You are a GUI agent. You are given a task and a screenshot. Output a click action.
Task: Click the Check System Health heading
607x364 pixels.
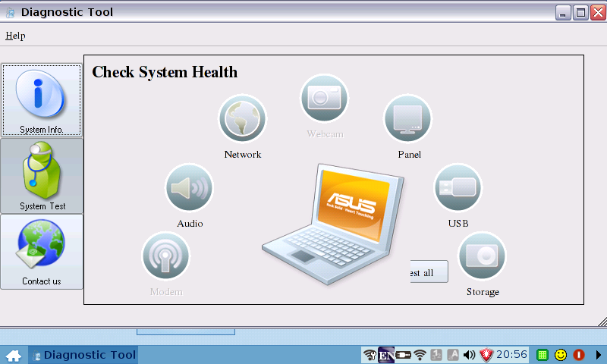[x=165, y=72]
